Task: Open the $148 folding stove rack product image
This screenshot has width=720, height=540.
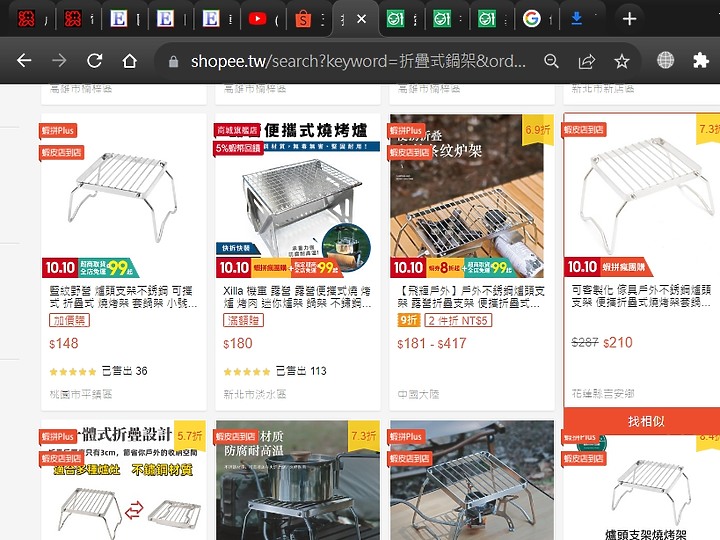Action: pos(124,196)
